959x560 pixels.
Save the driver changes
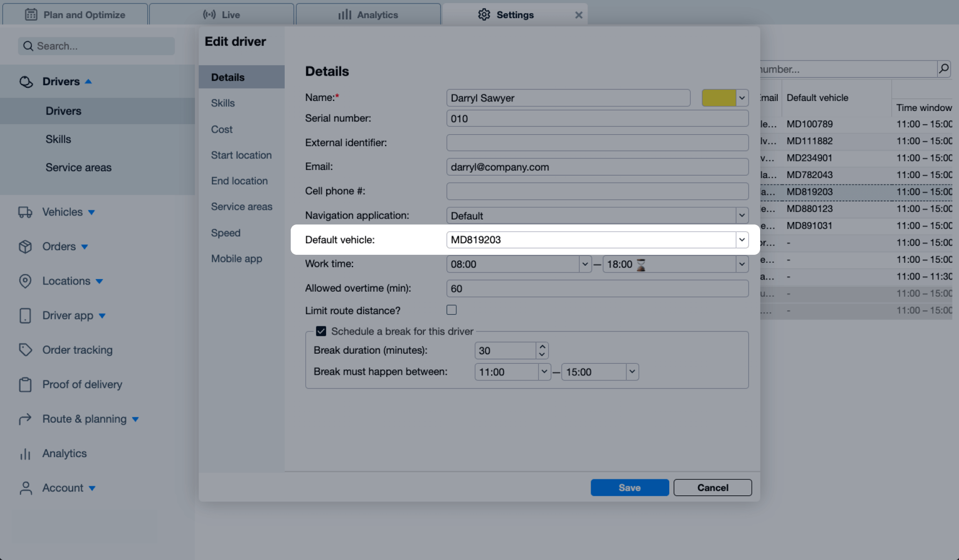tap(629, 487)
